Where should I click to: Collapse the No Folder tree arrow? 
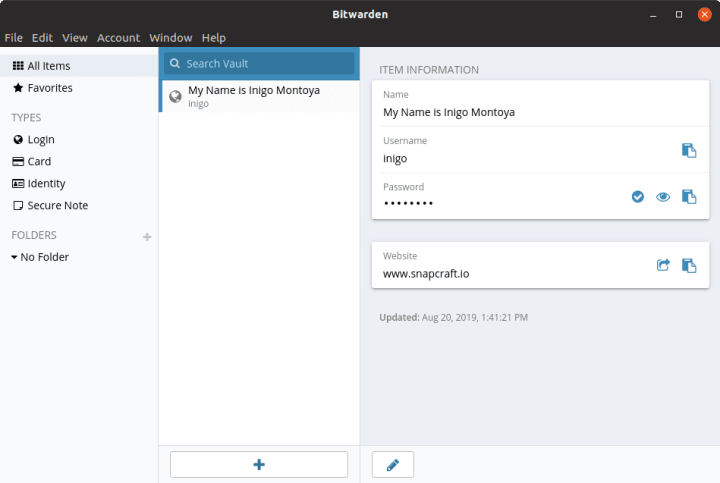pyautogui.click(x=14, y=257)
